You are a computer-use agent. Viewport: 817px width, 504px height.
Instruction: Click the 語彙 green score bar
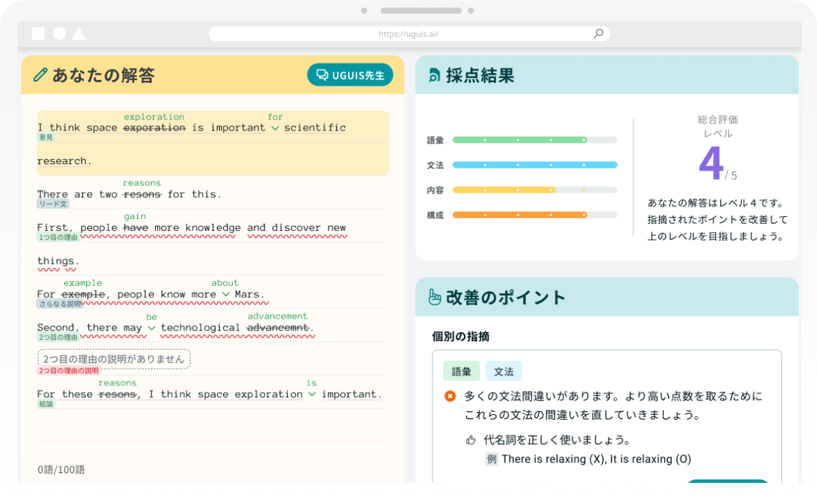tap(519, 140)
